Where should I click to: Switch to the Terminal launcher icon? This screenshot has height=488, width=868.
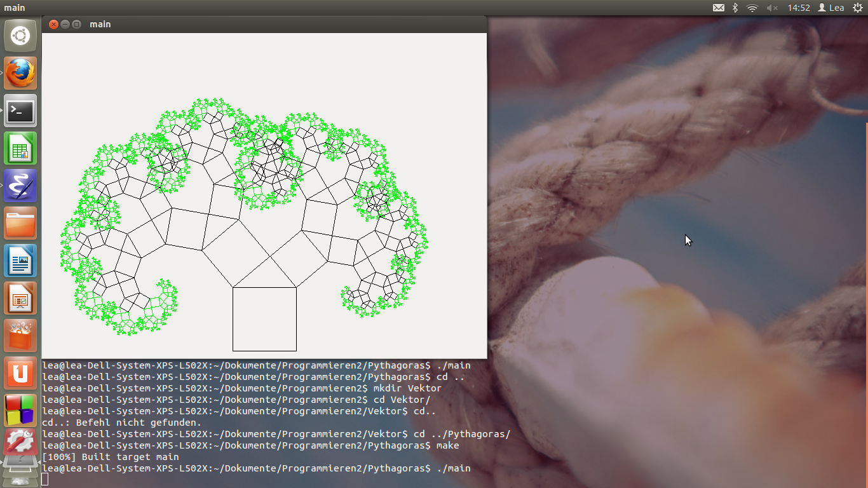20,111
